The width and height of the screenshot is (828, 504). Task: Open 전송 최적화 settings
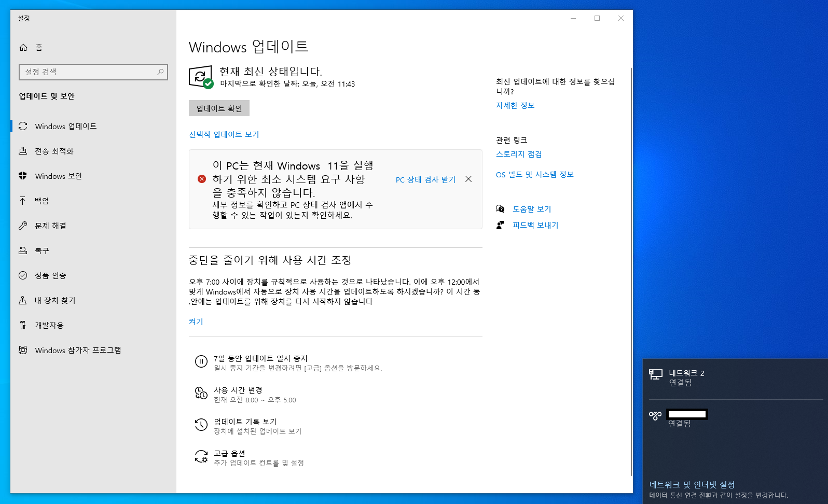point(93,151)
